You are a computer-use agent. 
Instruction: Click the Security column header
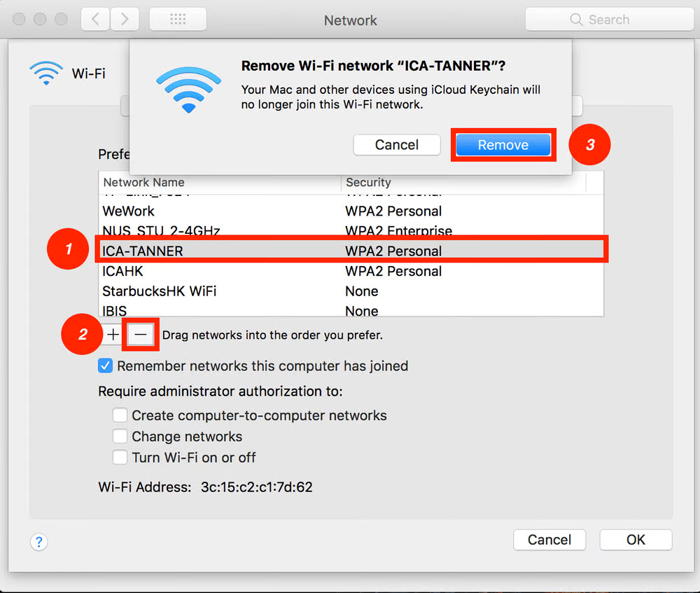463,182
